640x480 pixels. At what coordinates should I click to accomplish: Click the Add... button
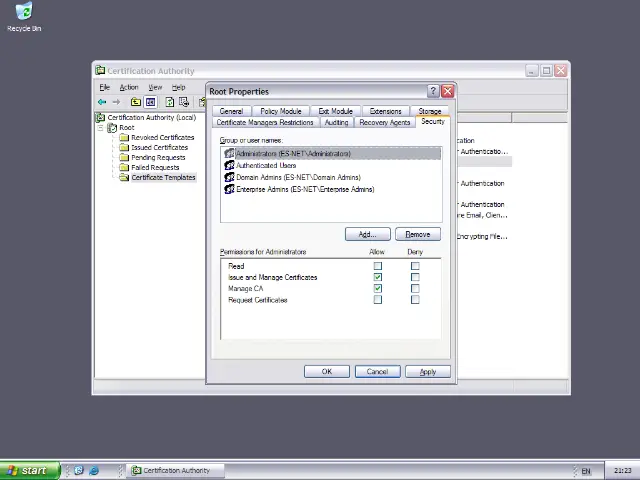(367, 234)
